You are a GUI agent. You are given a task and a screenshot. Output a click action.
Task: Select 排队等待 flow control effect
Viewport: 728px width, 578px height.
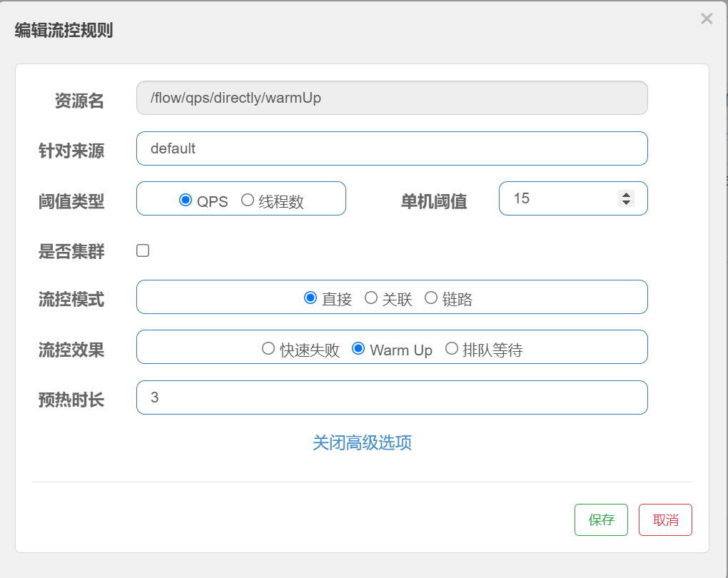[451, 348]
